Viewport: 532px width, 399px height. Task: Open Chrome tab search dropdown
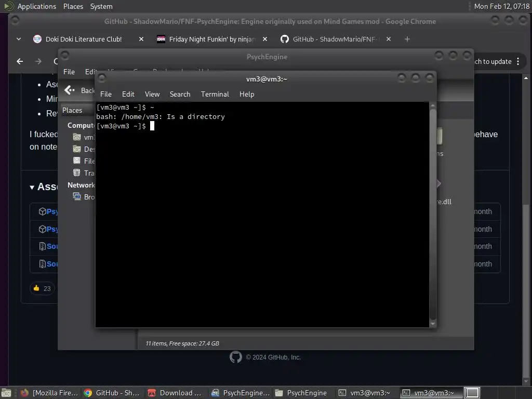click(19, 39)
